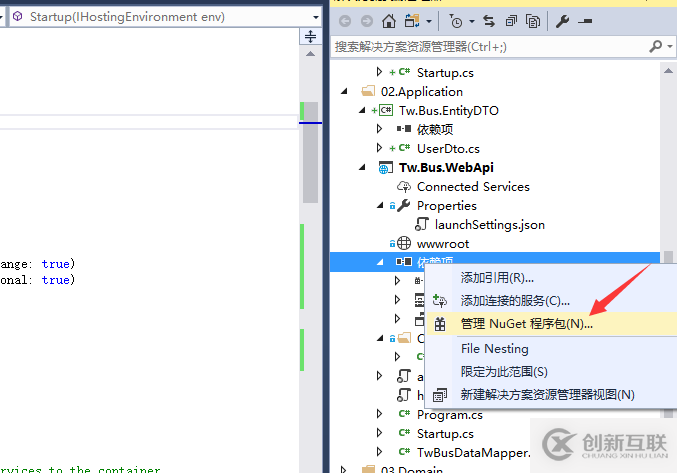Click the Collapse All icon
This screenshot has height=473, width=677.
(511, 21)
